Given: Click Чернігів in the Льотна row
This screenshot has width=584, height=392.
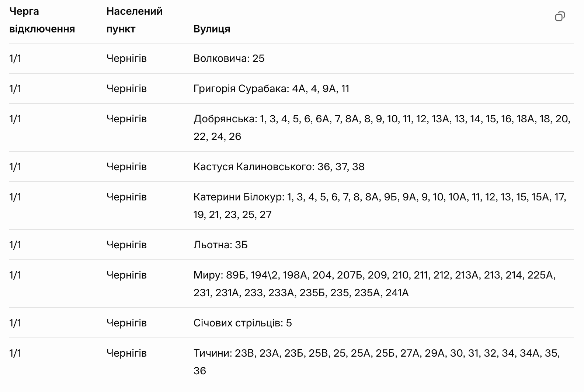Looking at the screenshot, I should 126,245.
